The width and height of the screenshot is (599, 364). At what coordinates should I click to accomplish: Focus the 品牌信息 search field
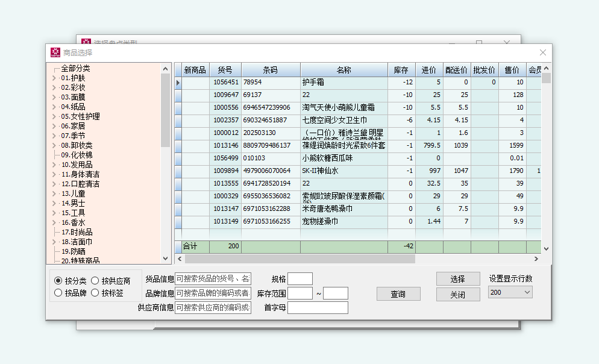click(x=213, y=293)
